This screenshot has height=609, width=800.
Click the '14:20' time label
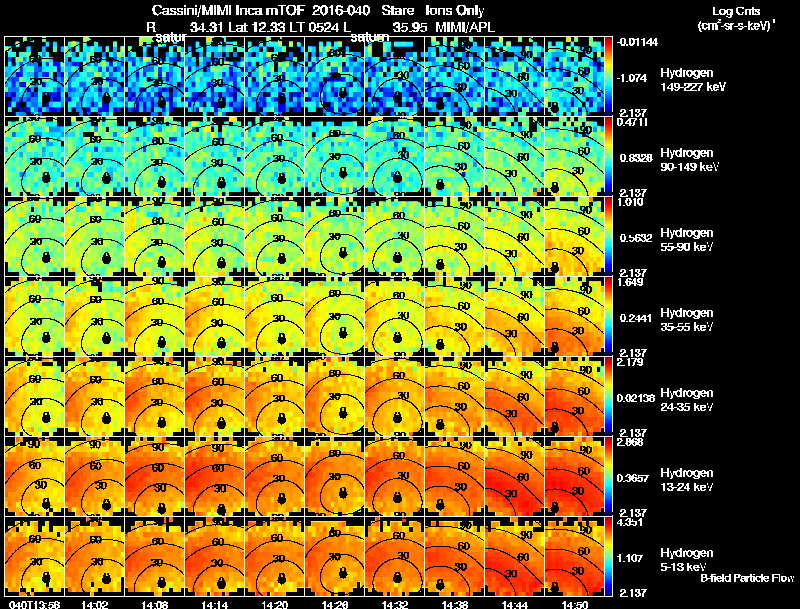[275, 605]
